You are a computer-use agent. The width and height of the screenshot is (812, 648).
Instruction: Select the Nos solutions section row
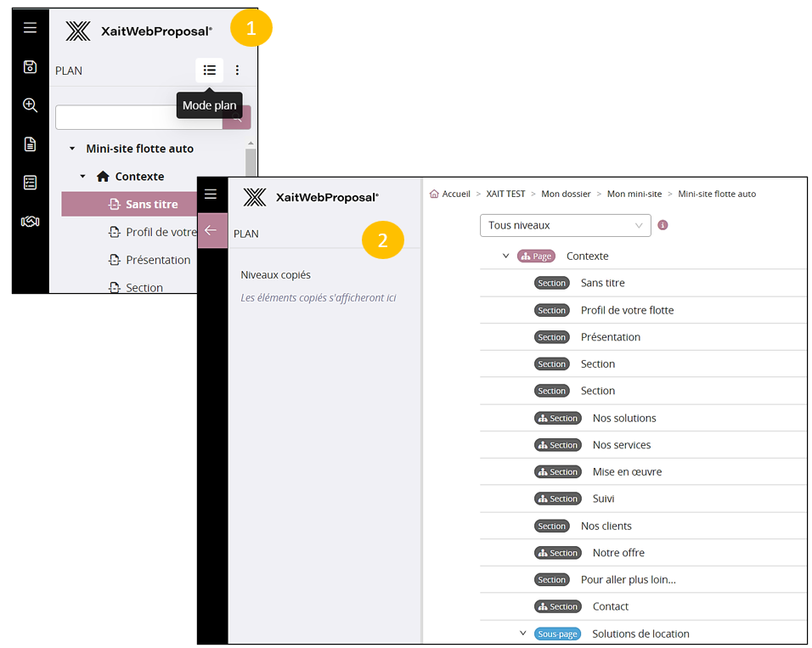click(x=623, y=418)
